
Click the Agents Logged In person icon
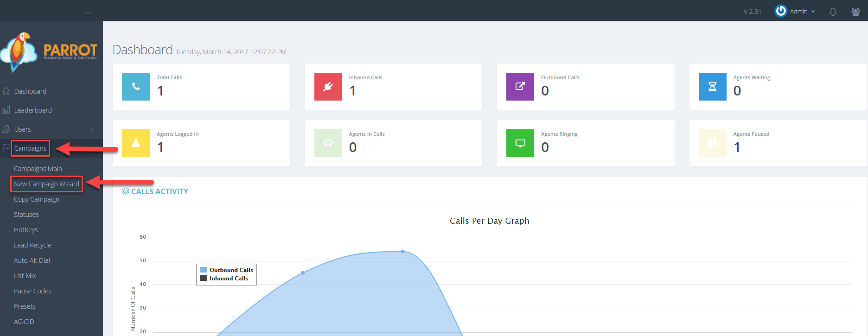136,143
